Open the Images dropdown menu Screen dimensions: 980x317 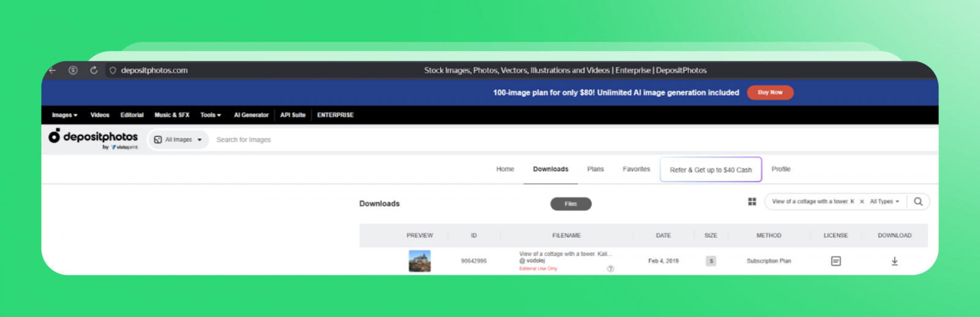tap(64, 115)
